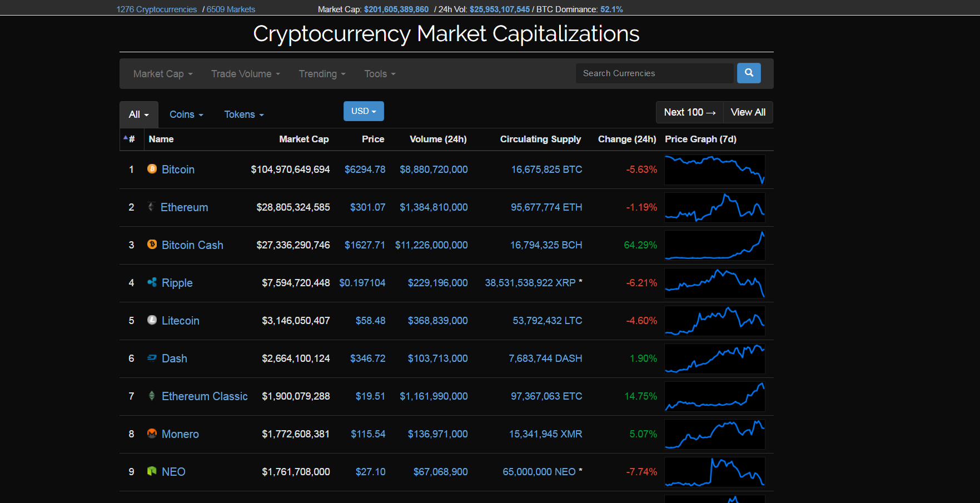Open Monero 7d price graph

pyautogui.click(x=715, y=434)
